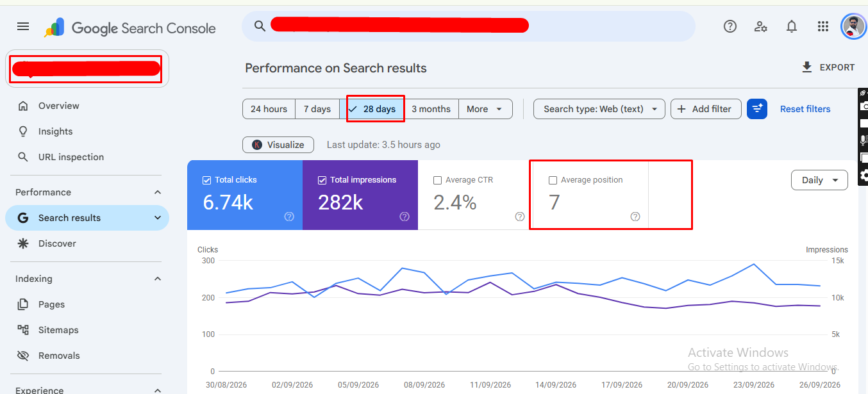Open the property selector dropdown
Screen dimensions: 868x394
click(87, 69)
